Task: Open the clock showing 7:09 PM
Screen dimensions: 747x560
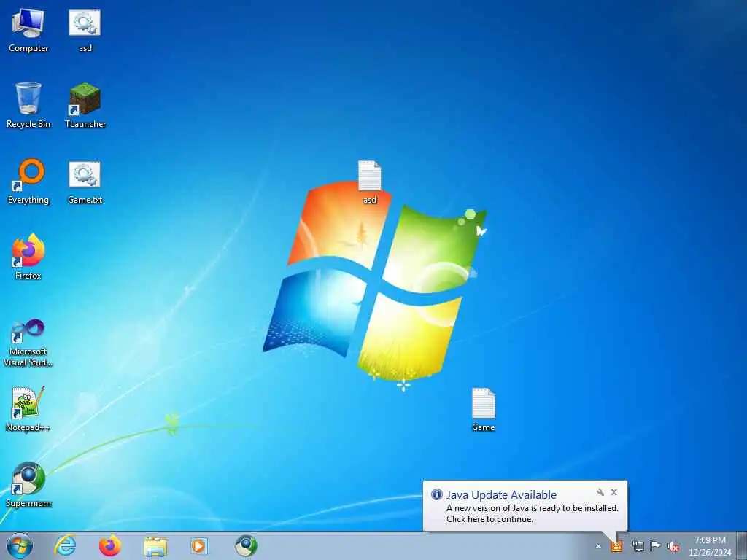Action: pyautogui.click(x=710, y=546)
